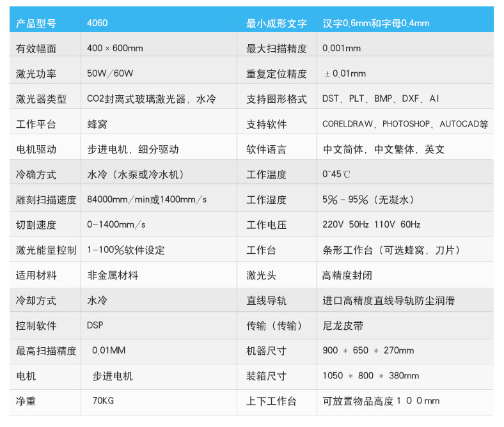
Task: Select the '蜂窝' work platform value
Action: pos(97,124)
